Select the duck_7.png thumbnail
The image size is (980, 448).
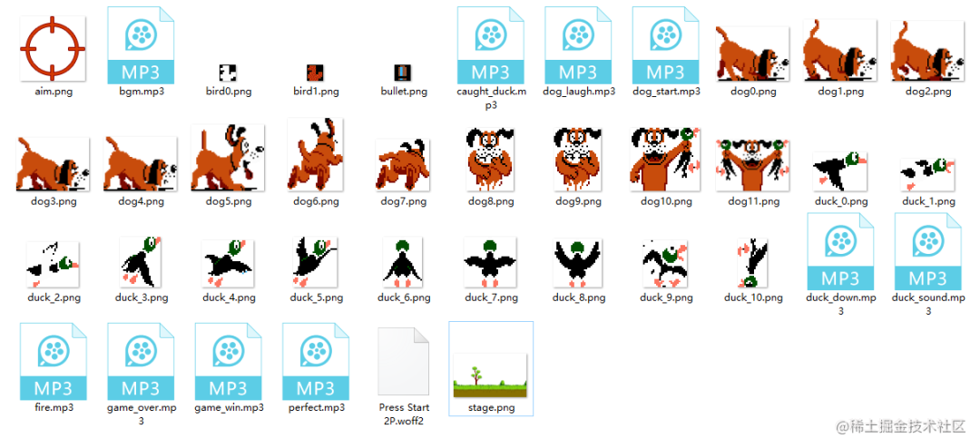491,262
